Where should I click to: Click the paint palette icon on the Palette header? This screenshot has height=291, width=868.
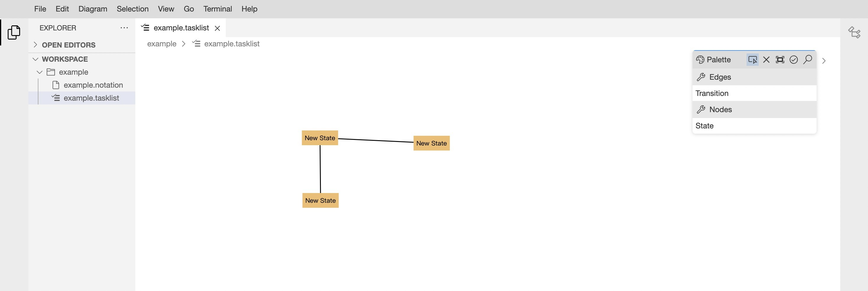coord(700,60)
